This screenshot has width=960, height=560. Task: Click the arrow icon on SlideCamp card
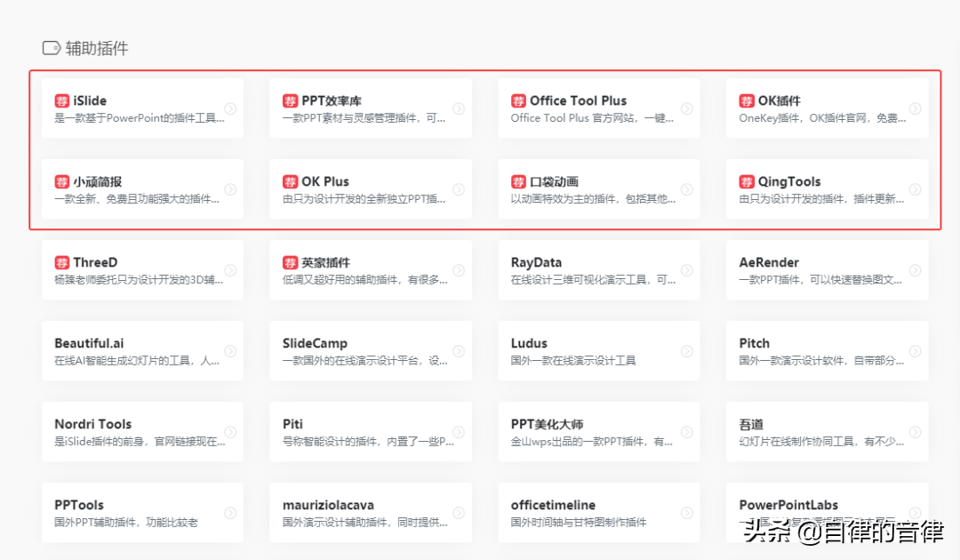459,351
